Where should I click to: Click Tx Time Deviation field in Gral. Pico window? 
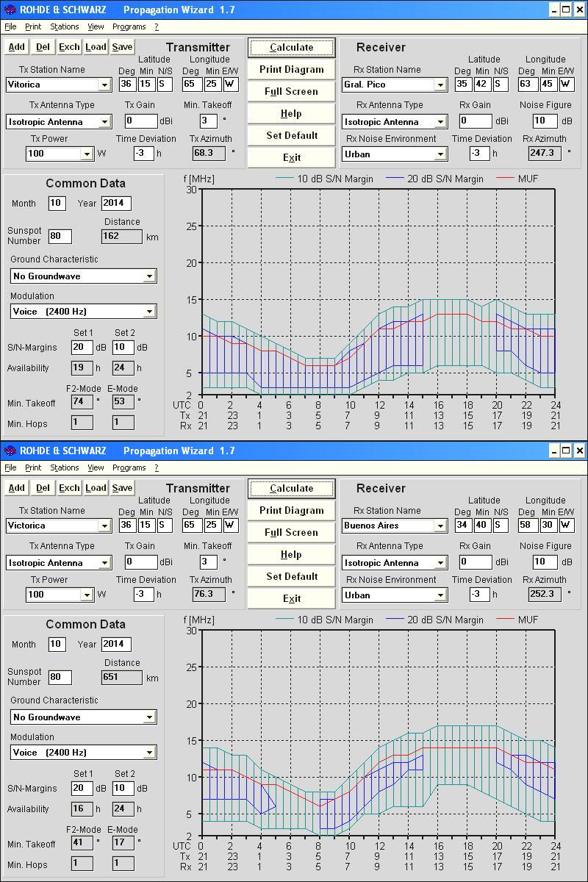point(143,153)
